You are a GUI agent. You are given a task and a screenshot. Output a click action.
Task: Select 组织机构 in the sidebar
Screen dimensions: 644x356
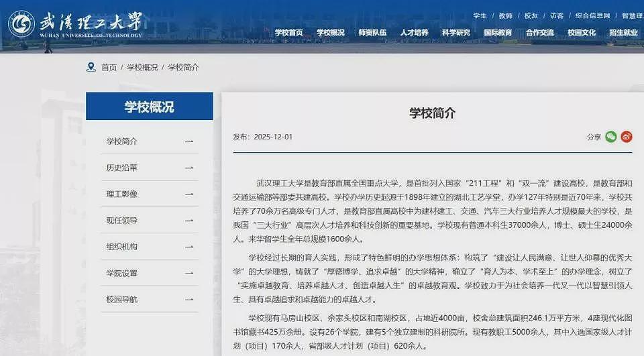(x=121, y=247)
